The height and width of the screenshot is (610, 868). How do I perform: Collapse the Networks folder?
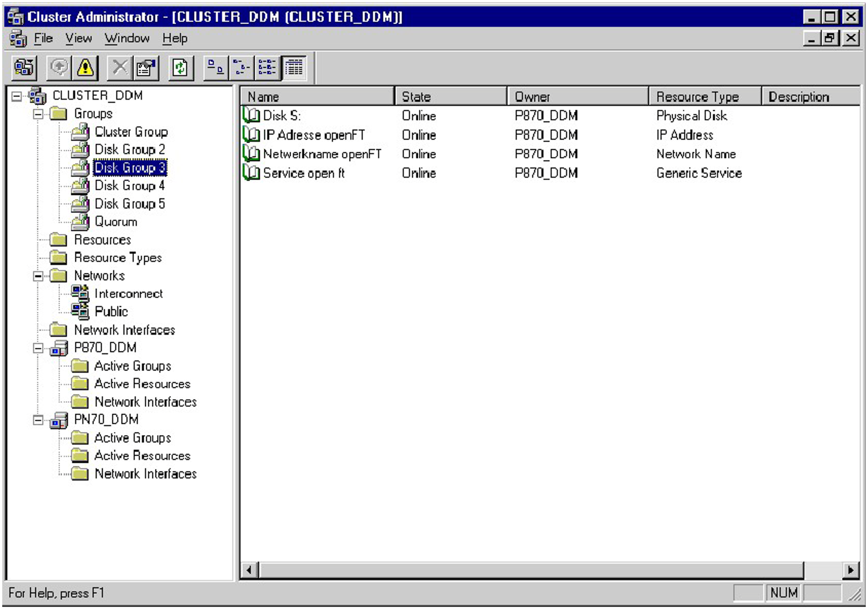pos(38,276)
